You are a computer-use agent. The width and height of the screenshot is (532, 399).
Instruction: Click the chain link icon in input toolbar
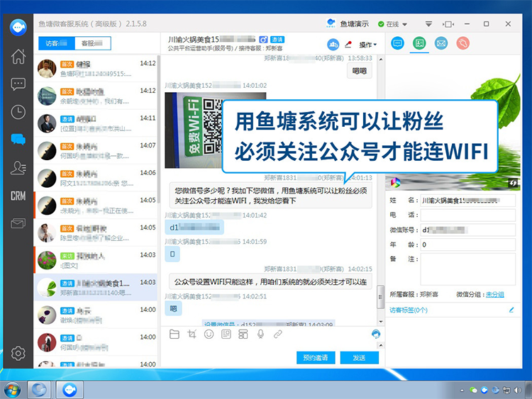point(278,335)
